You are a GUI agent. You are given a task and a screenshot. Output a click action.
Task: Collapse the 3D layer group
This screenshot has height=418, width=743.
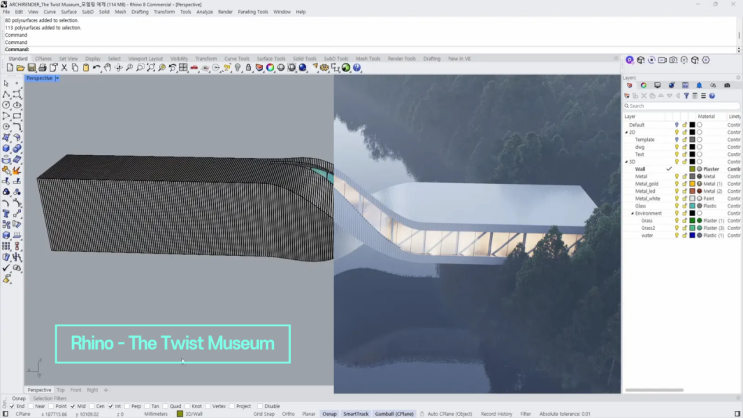pyautogui.click(x=626, y=162)
